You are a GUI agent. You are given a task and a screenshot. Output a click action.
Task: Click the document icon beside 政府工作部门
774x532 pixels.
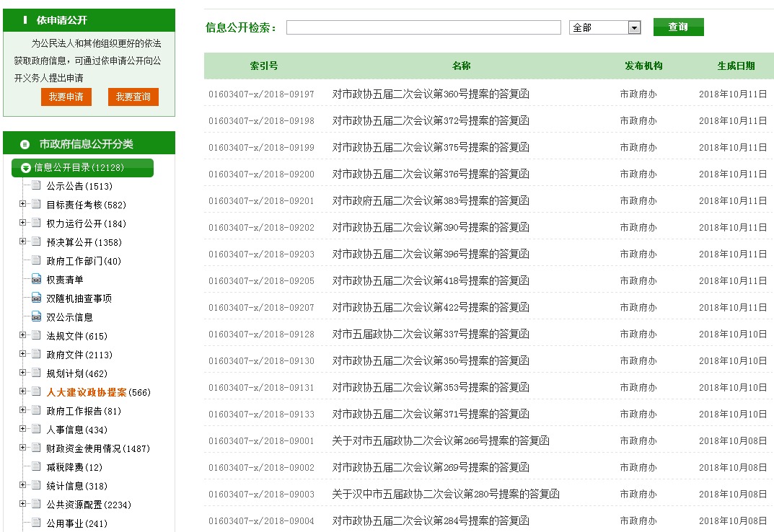pos(36,261)
